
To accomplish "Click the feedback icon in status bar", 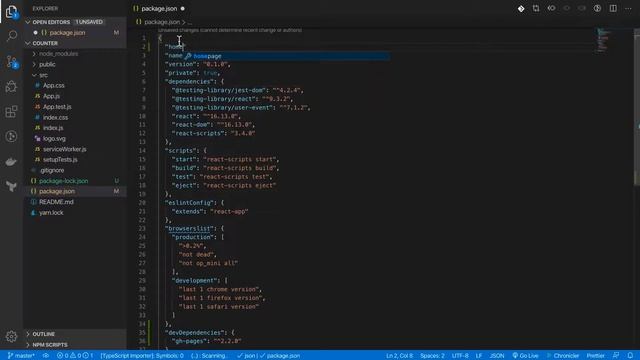I will pyautogui.click(x=616, y=356).
